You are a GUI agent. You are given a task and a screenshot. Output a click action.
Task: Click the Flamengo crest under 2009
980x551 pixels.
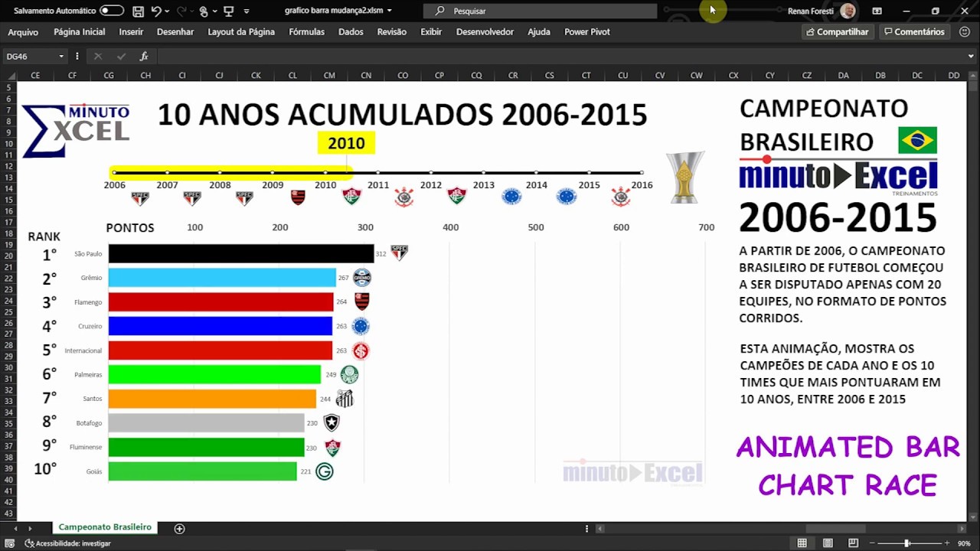point(298,197)
